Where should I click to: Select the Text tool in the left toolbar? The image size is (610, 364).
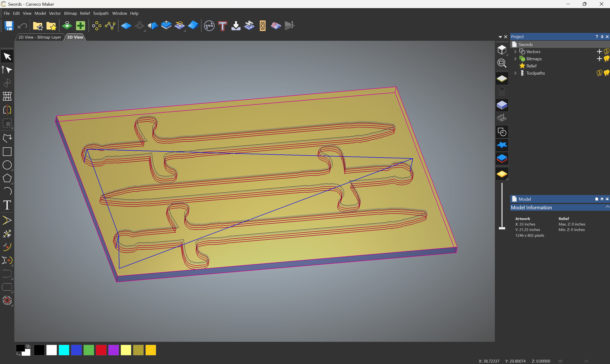(7, 205)
